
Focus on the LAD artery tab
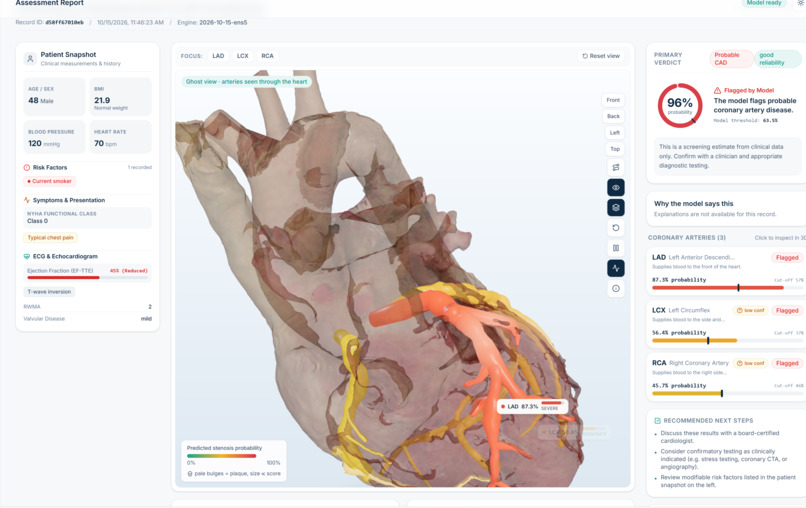(218, 56)
